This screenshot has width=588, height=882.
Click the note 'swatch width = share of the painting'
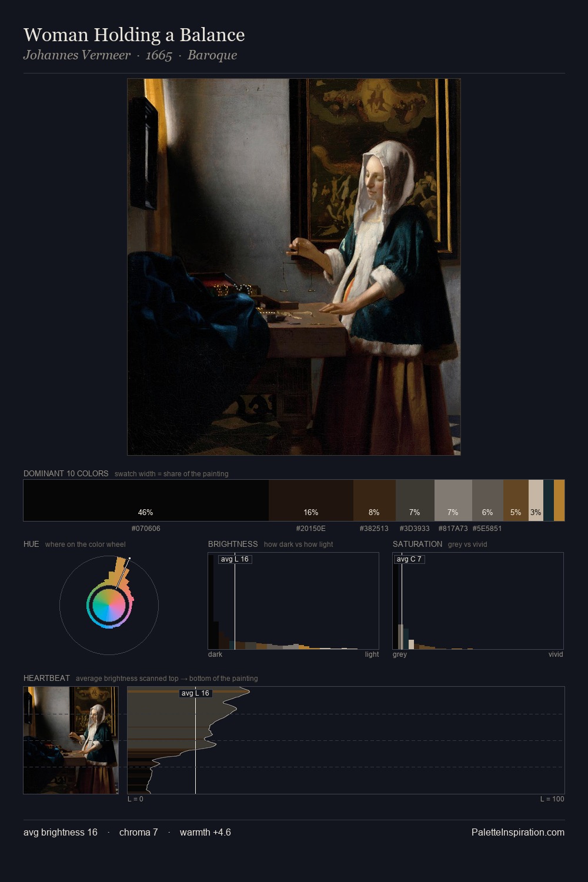172,474
